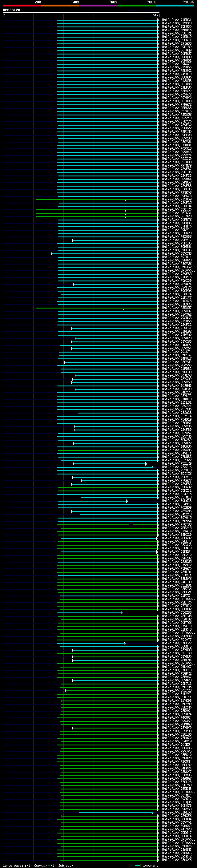The image size is (197, 868).
Task: Click the orange ~40% color scale segment
Action: tap(60, 6)
